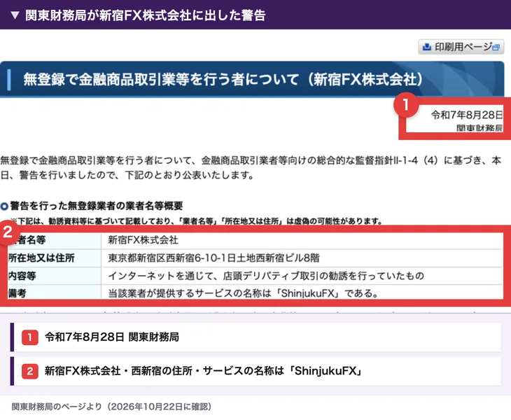
Task: Click the purple header 関東財務局が新宿FX株式会社に出した警告
Action: (255, 15)
